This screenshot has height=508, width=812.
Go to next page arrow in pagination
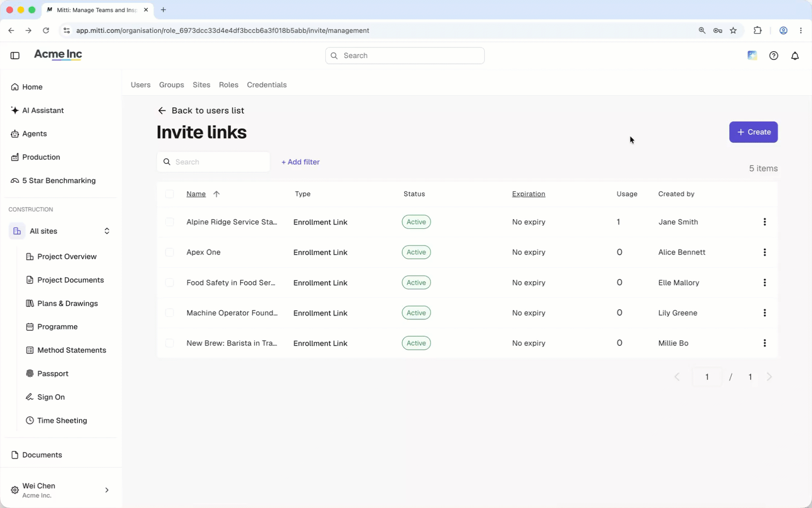click(x=769, y=377)
